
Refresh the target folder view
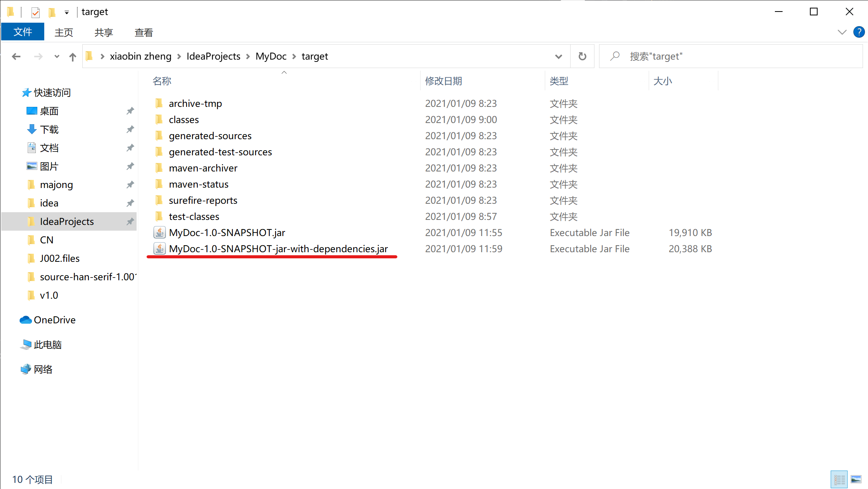coord(582,57)
